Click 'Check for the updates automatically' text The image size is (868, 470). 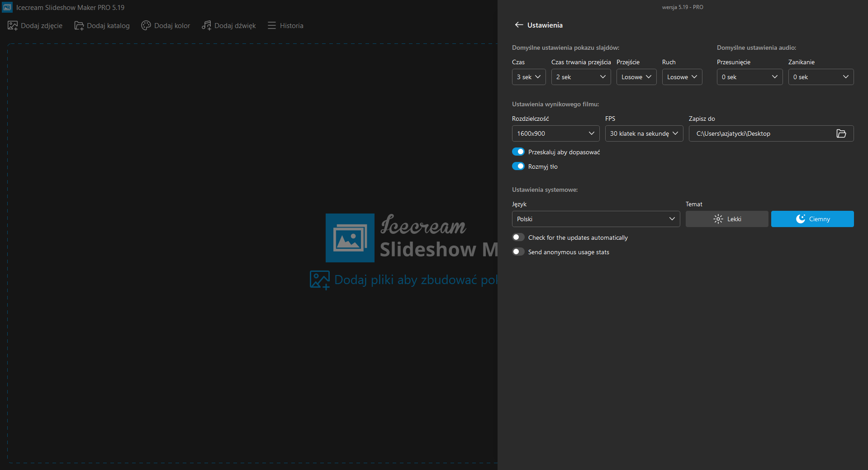click(x=578, y=237)
